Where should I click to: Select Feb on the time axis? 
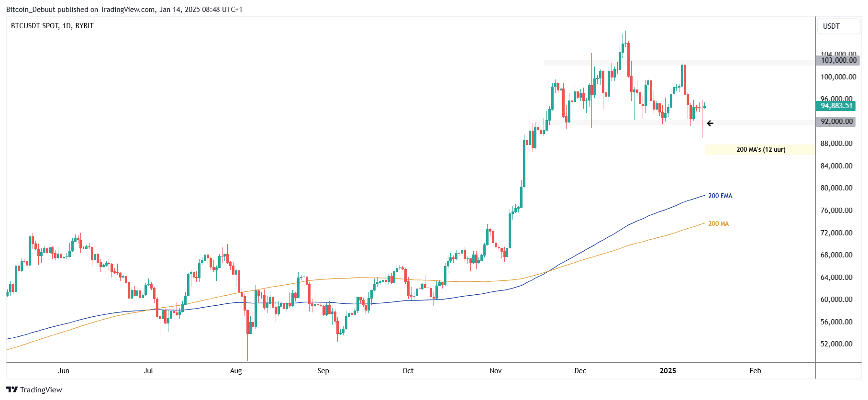point(755,371)
